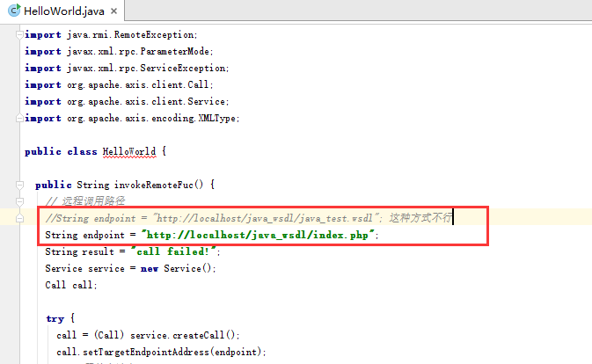Click on 'import java.rmi.RemoteException;' line
The image size is (592, 364).
point(111,34)
